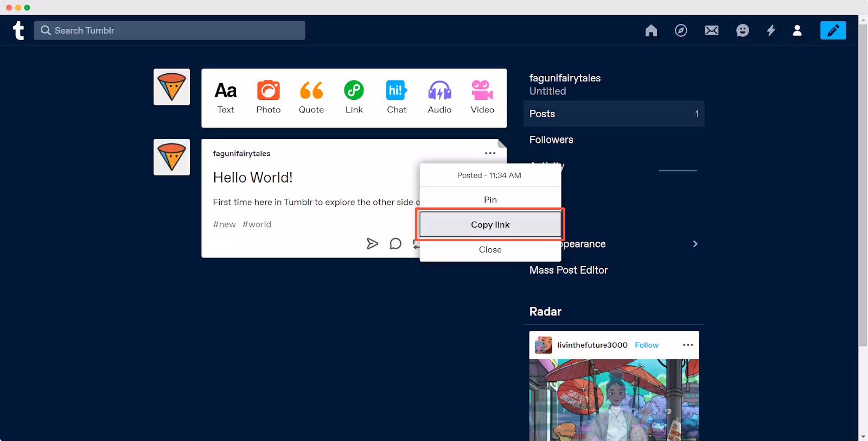Open the Messaging smiley face icon
This screenshot has height=441, width=868.
point(743,30)
